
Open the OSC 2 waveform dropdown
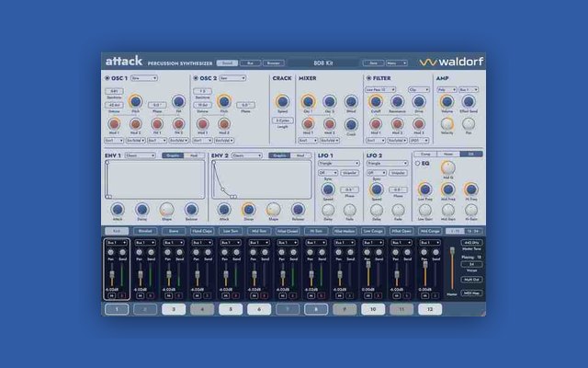coord(232,78)
